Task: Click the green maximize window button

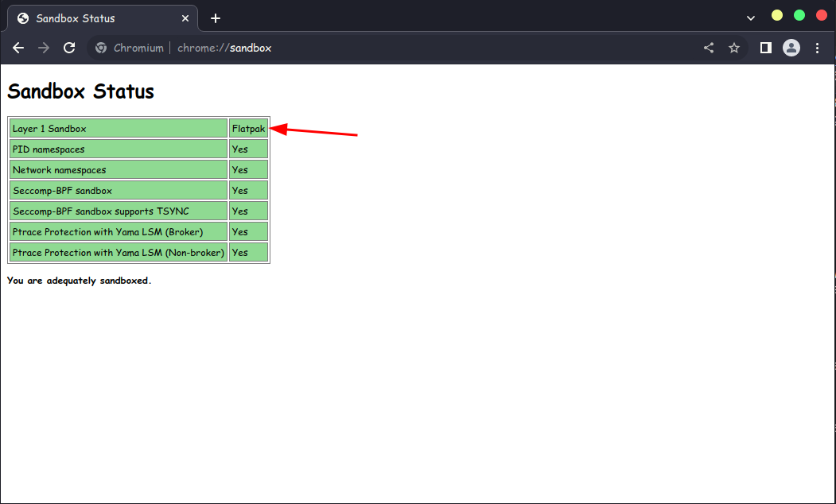Action: click(799, 15)
